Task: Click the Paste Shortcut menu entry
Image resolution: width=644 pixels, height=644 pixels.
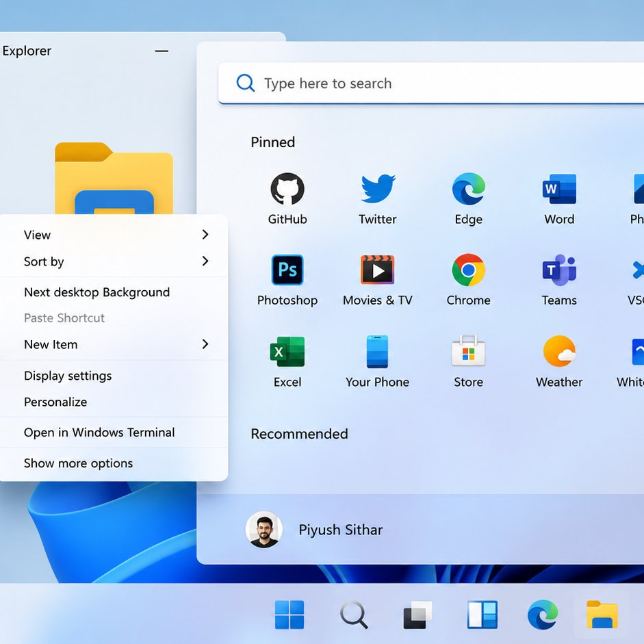Action: pos(114,318)
